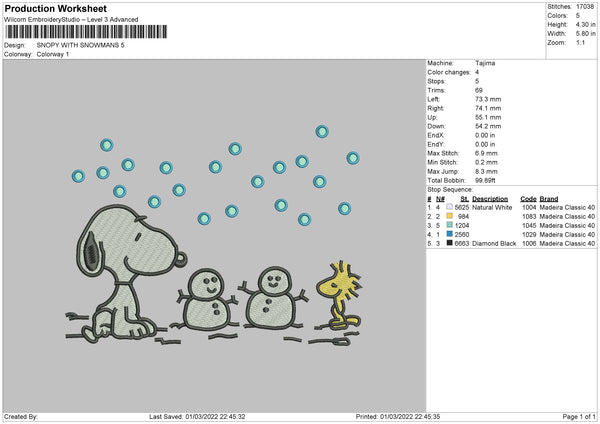Select the "Natural White" description text
The image size is (600, 424).
(492, 207)
